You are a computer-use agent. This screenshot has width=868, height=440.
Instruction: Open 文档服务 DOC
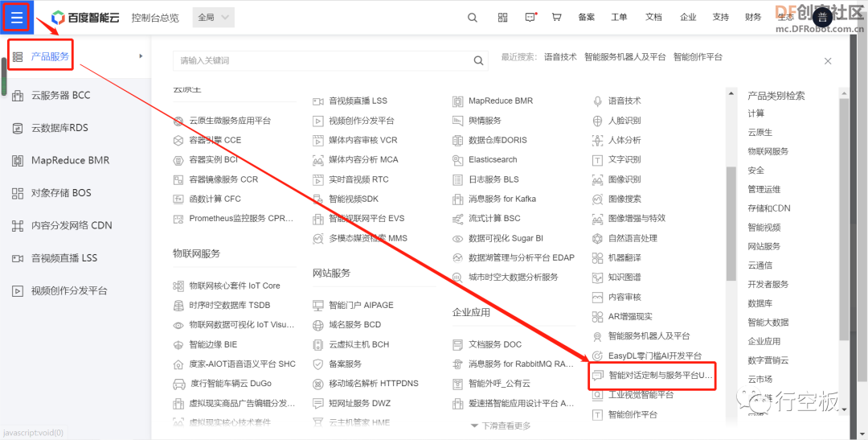[495, 345]
